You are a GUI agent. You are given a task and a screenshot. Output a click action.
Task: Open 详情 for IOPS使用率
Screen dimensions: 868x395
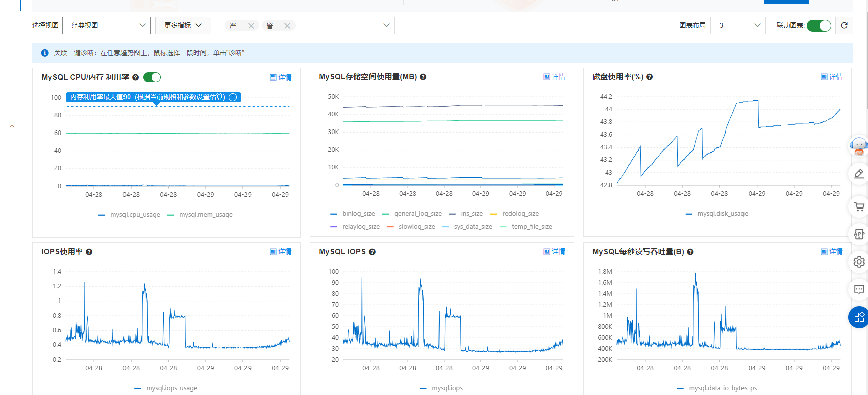(x=281, y=252)
